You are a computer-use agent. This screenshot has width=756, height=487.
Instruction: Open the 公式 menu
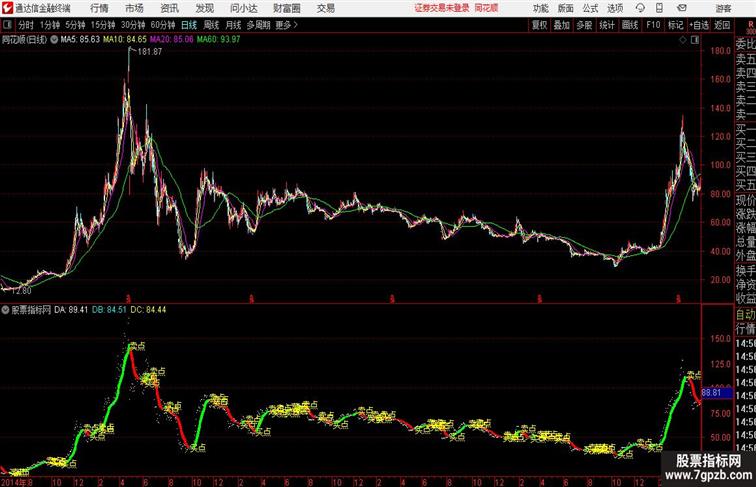coord(590,8)
